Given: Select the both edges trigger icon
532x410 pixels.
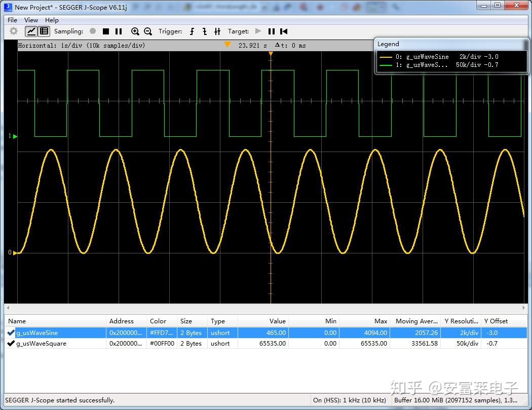Looking at the screenshot, I should [217, 31].
